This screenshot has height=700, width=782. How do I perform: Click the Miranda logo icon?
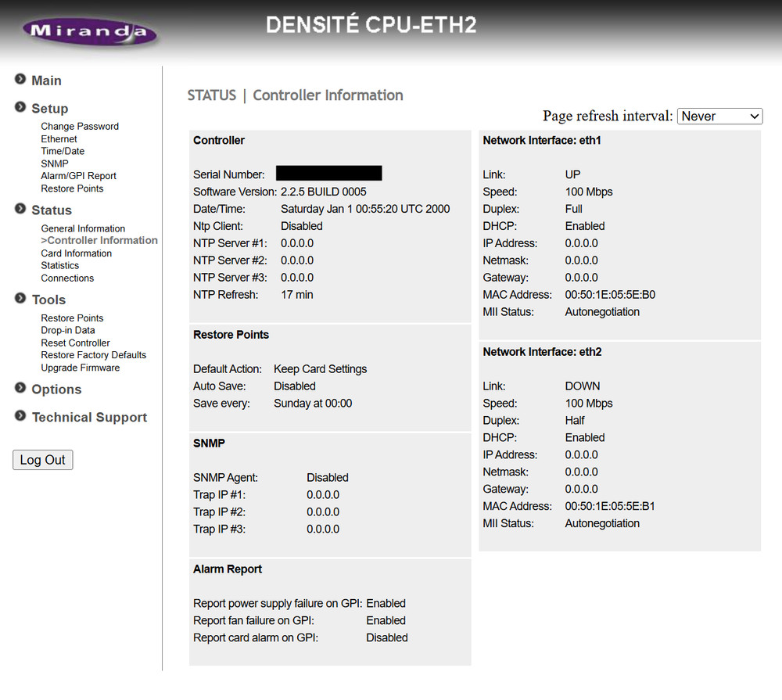88,31
